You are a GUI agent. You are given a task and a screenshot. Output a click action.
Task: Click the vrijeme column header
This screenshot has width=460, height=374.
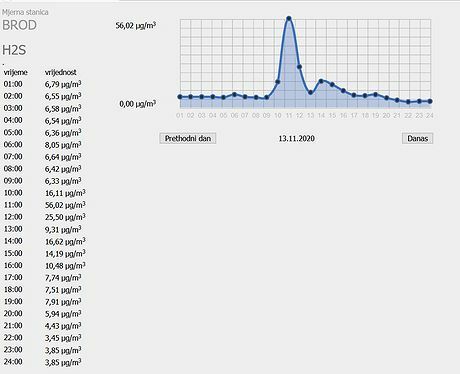[x=15, y=72]
